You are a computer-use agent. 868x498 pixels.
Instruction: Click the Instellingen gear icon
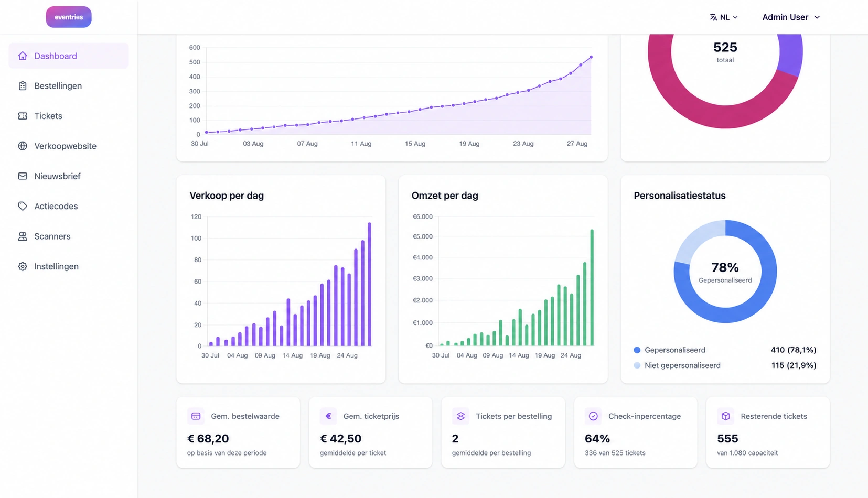[x=23, y=266]
